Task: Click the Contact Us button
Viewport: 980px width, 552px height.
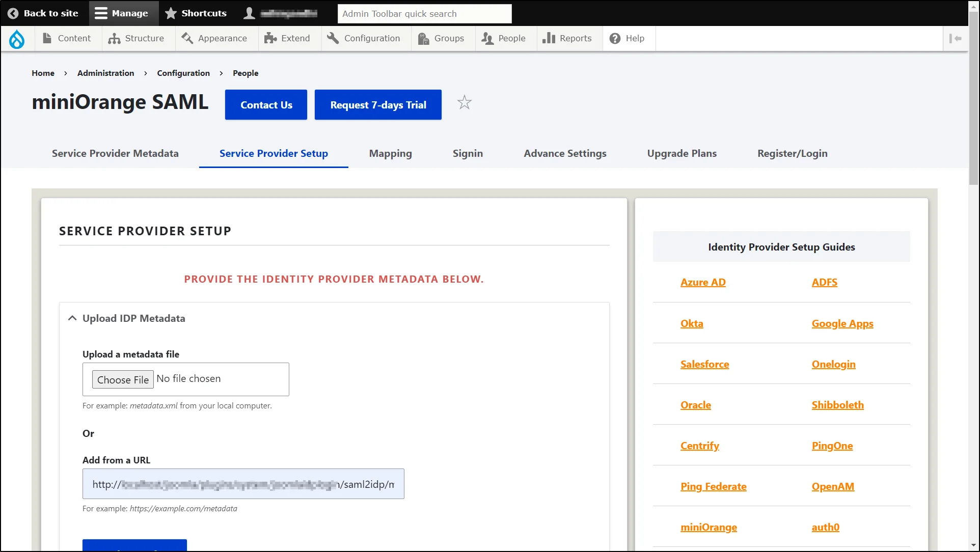Action: (x=266, y=104)
